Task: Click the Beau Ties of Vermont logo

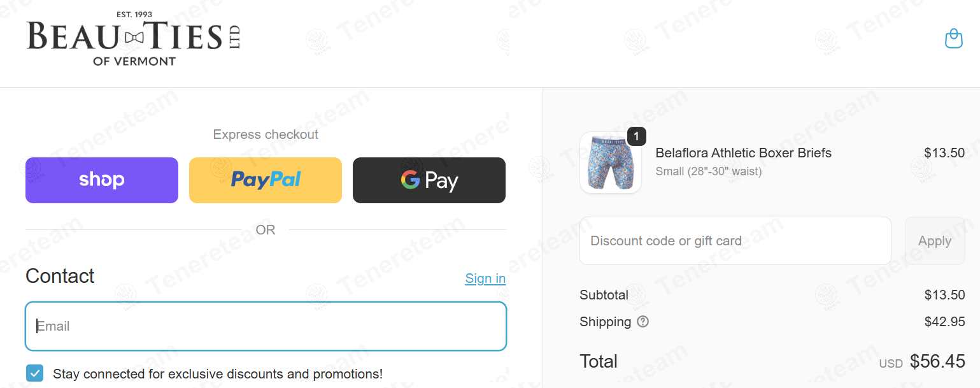Action: 132,38
